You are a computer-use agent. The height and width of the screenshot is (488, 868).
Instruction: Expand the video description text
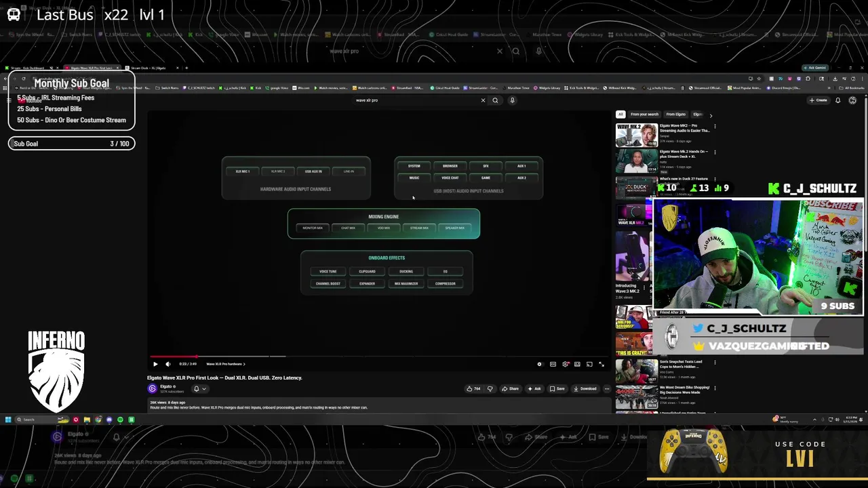coord(380,405)
